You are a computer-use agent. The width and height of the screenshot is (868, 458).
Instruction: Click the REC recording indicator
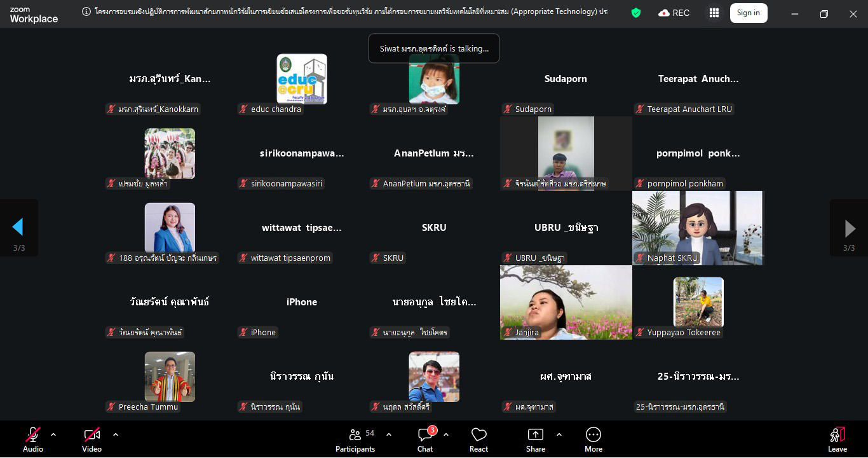point(674,13)
